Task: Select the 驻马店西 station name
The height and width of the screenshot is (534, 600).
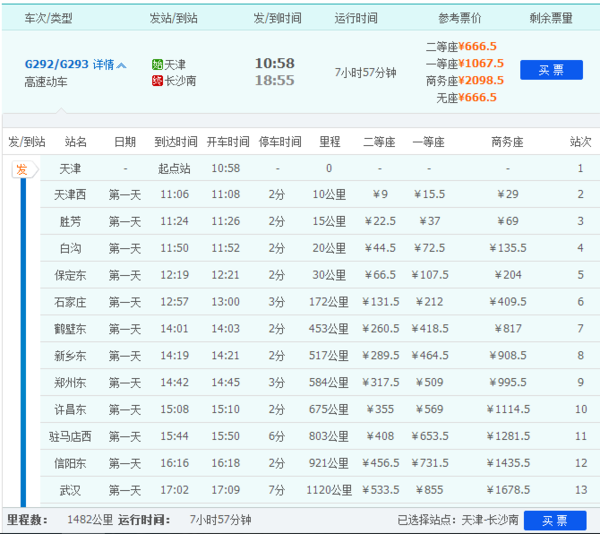Action: (70, 436)
